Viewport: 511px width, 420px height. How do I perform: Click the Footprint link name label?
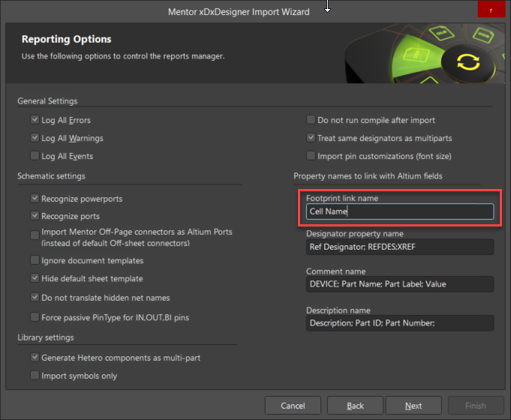pyautogui.click(x=342, y=198)
